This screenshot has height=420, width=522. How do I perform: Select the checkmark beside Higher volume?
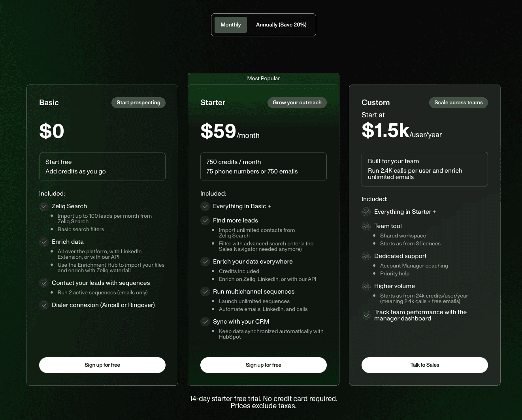point(366,286)
